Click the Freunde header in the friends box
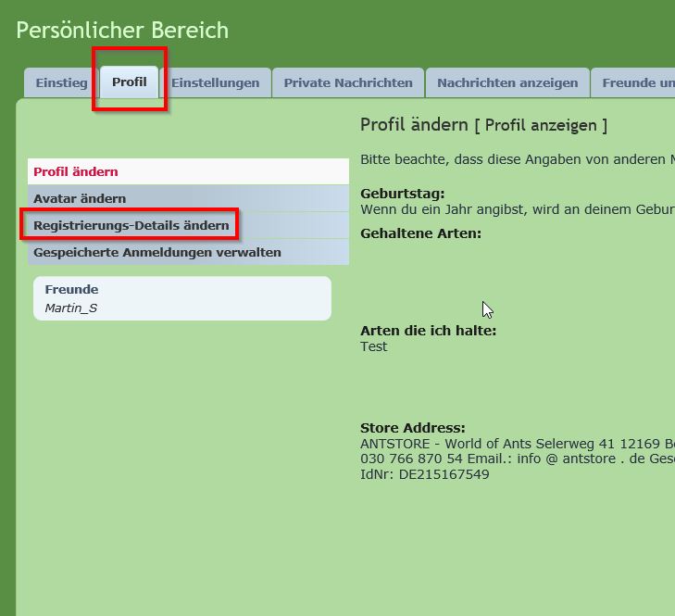The height and width of the screenshot is (616, 675). click(x=71, y=289)
